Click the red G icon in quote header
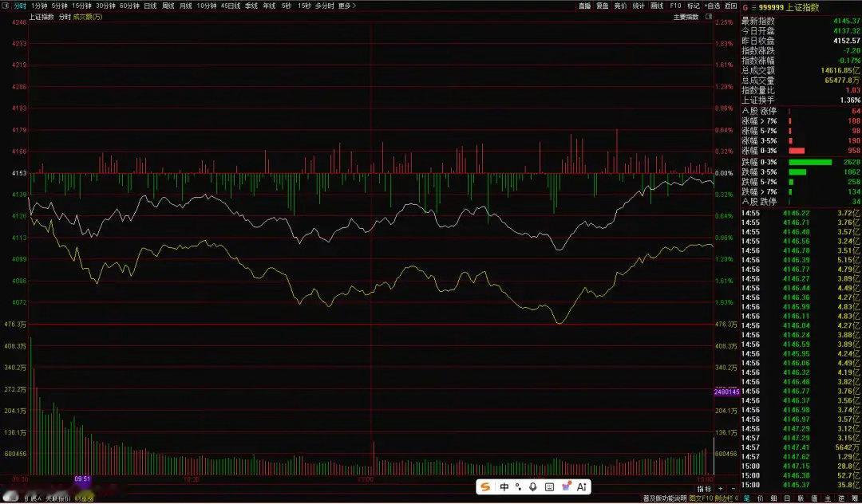The width and height of the screenshot is (862, 504). pyautogui.click(x=745, y=8)
